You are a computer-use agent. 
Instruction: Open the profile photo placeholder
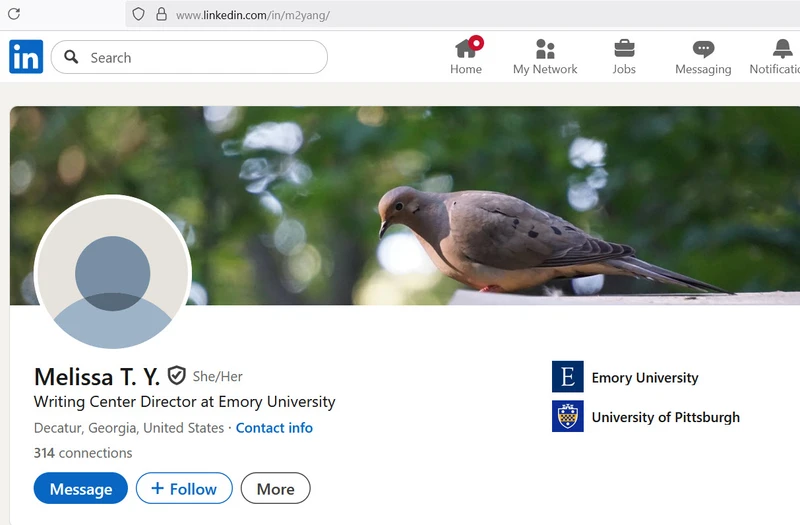click(112, 272)
